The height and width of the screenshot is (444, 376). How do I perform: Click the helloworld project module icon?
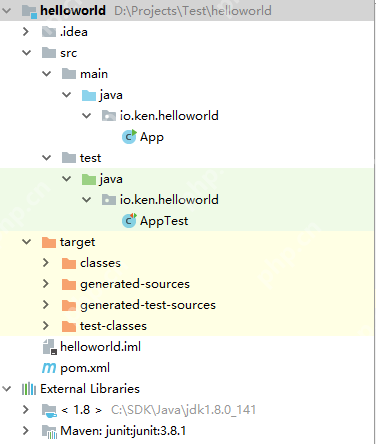coord(29,11)
